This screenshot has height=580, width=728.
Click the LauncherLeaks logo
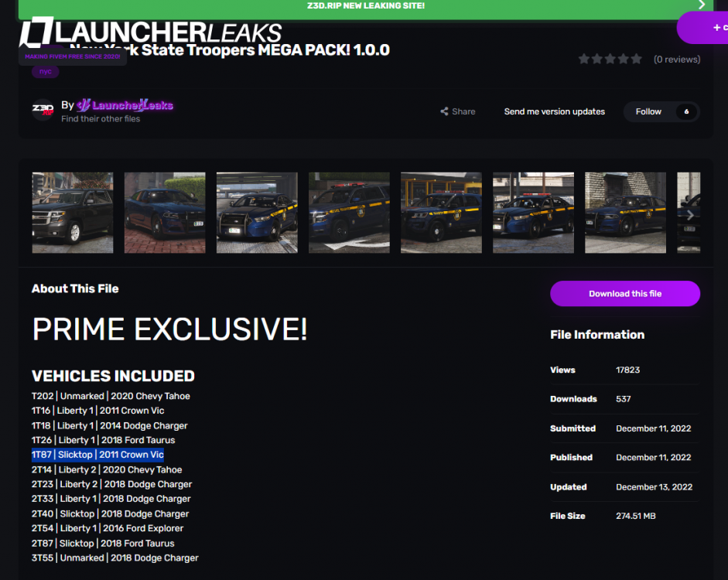coord(151,33)
